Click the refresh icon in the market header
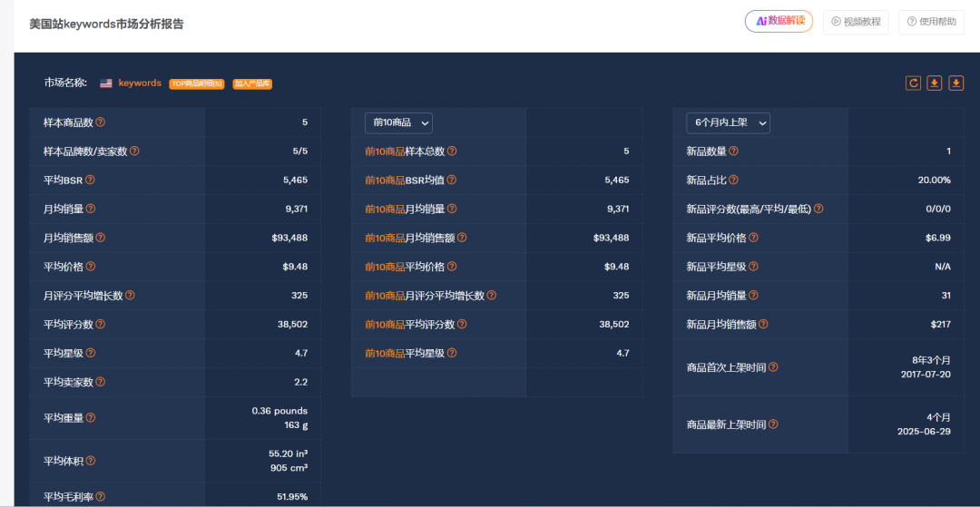980x507 pixels. pyautogui.click(x=913, y=83)
